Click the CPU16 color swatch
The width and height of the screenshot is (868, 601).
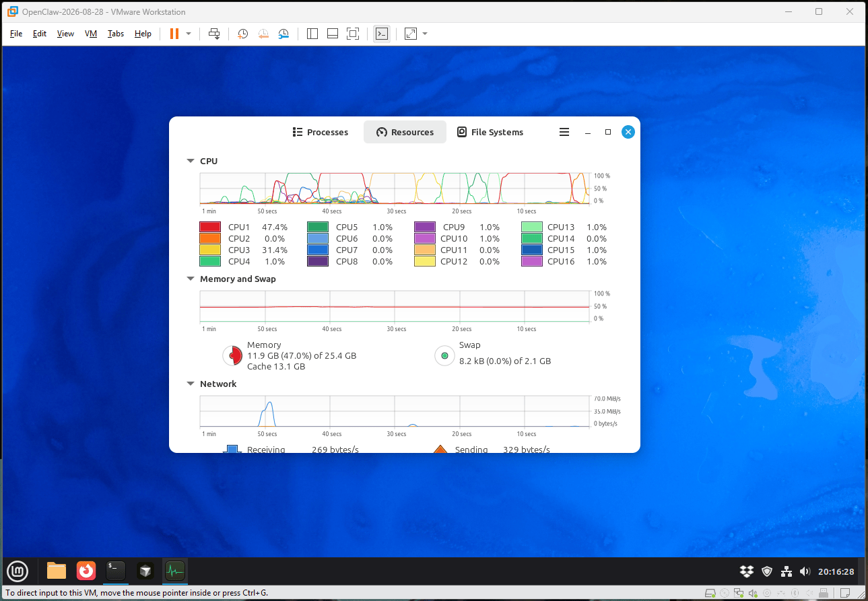532,261
